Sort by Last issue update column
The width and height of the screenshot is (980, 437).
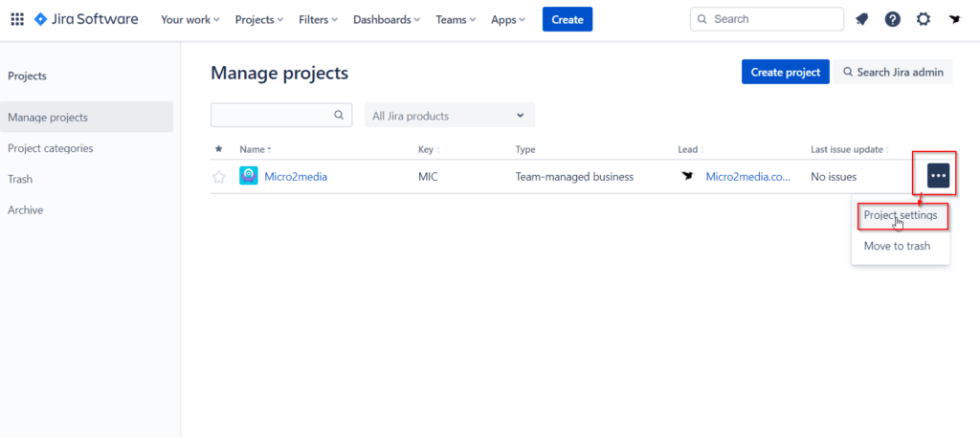[850, 150]
